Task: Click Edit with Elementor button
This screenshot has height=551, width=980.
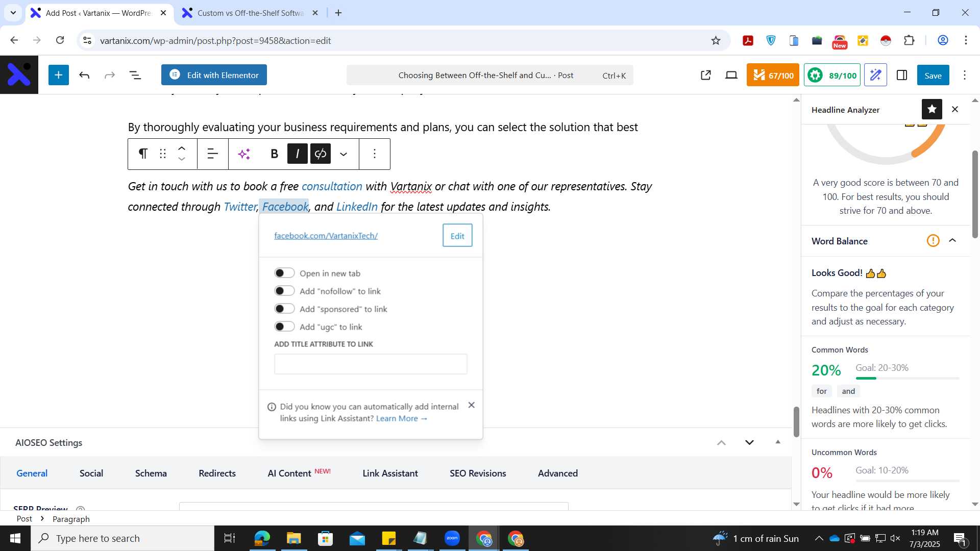Action: coord(214,75)
